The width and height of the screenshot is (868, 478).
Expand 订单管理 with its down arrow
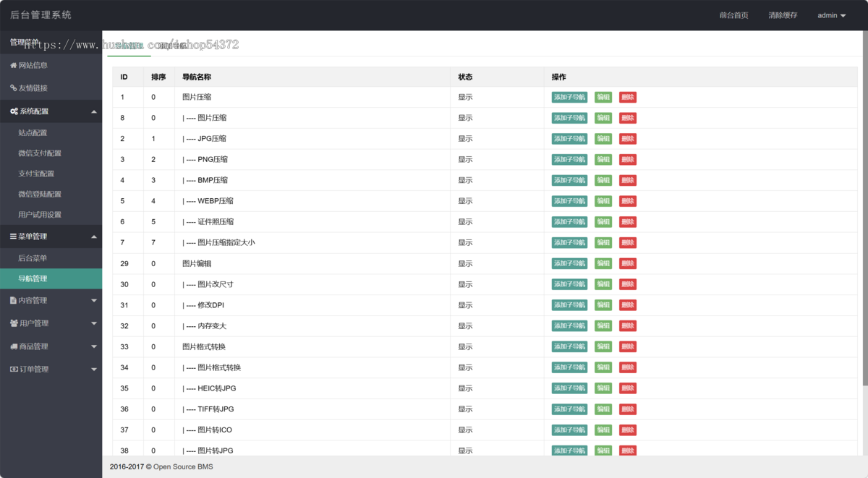pos(93,370)
